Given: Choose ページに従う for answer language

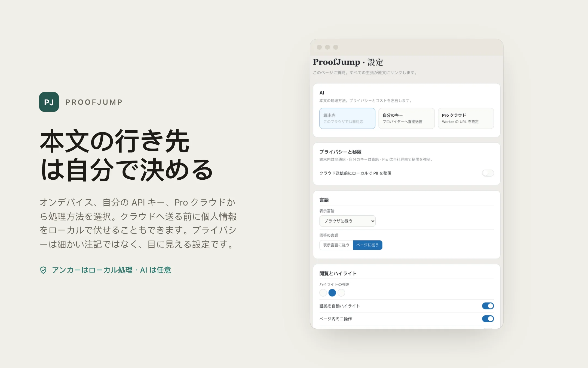Looking at the screenshot, I should tap(367, 245).
